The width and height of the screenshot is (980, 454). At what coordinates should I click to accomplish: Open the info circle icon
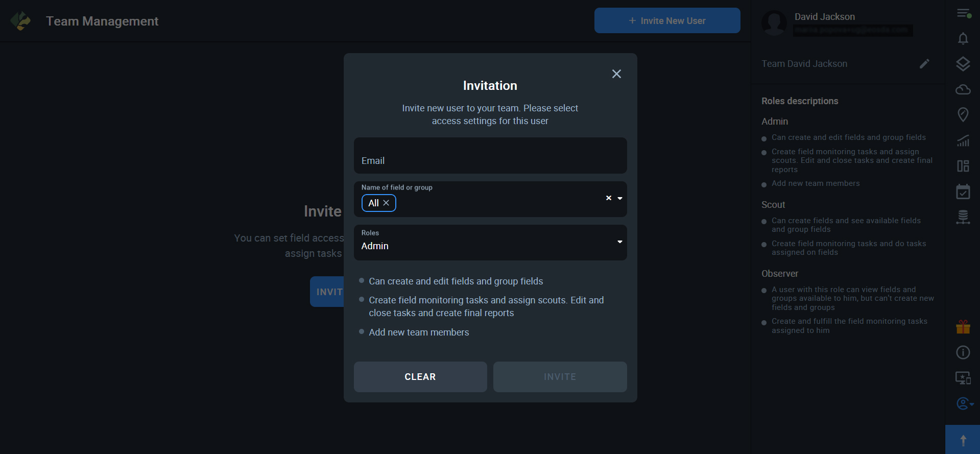[x=963, y=352]
